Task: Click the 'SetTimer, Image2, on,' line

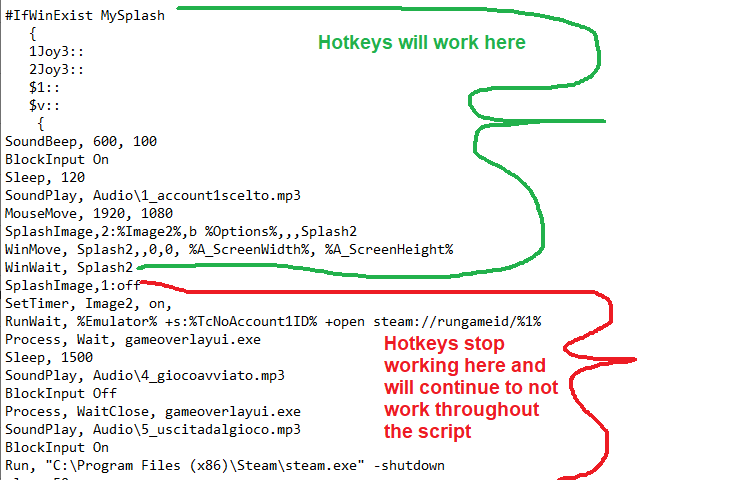Action: 89,304
